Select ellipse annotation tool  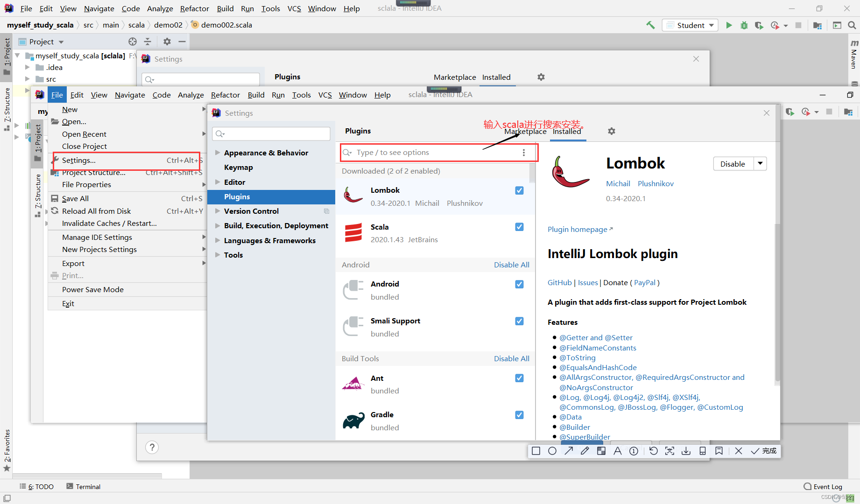point(552,451)
